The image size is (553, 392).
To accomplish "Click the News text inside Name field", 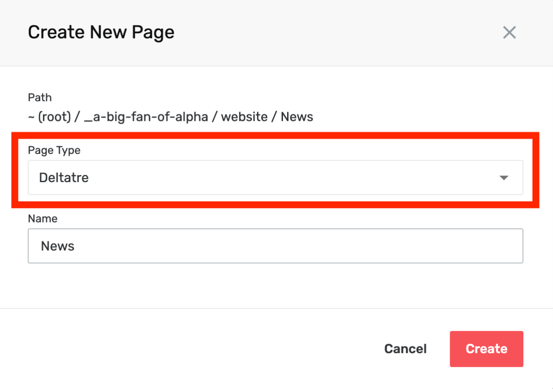I will [58, 246].
